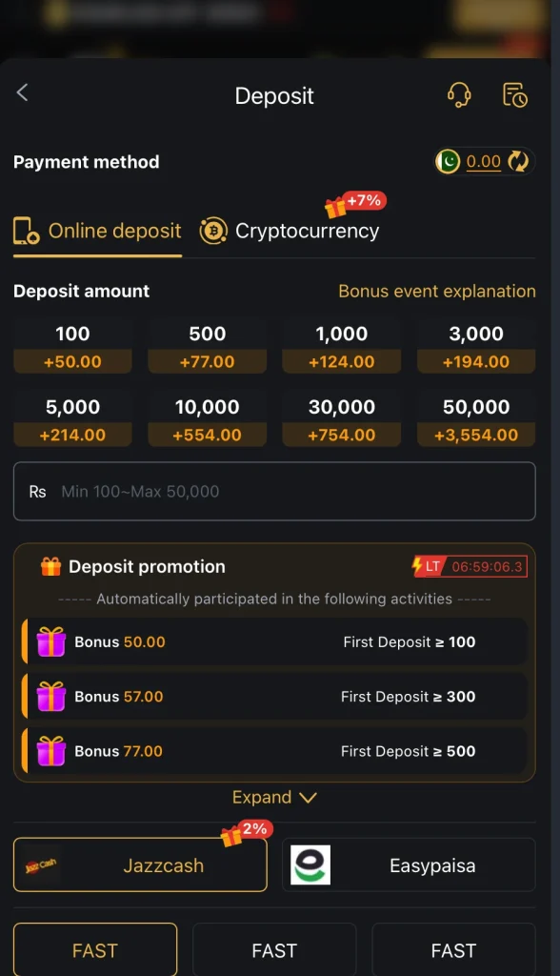Click the +7% gift badge
The image size is (560, 976).
(x=357, y=200)
